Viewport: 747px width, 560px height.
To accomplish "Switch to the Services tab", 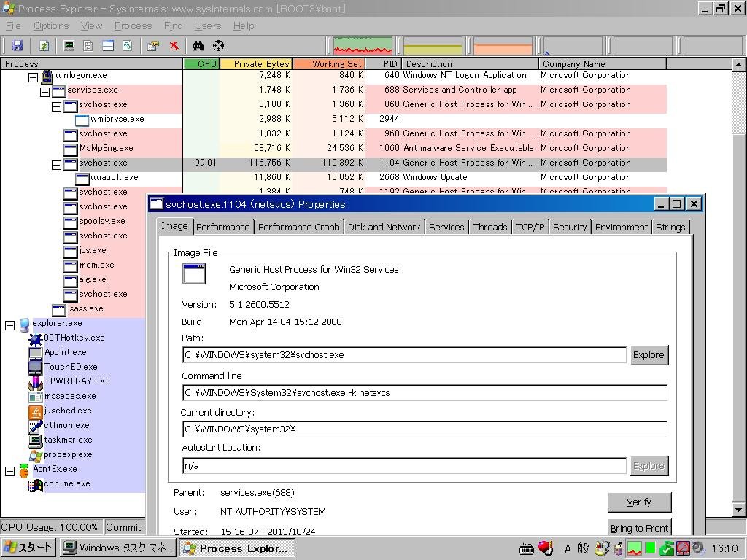I will tap(446, 227).
